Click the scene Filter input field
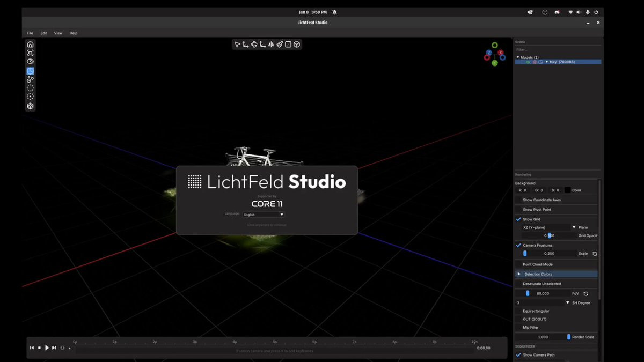The height and width of the screenshot is (362, 644). [558, 50]
